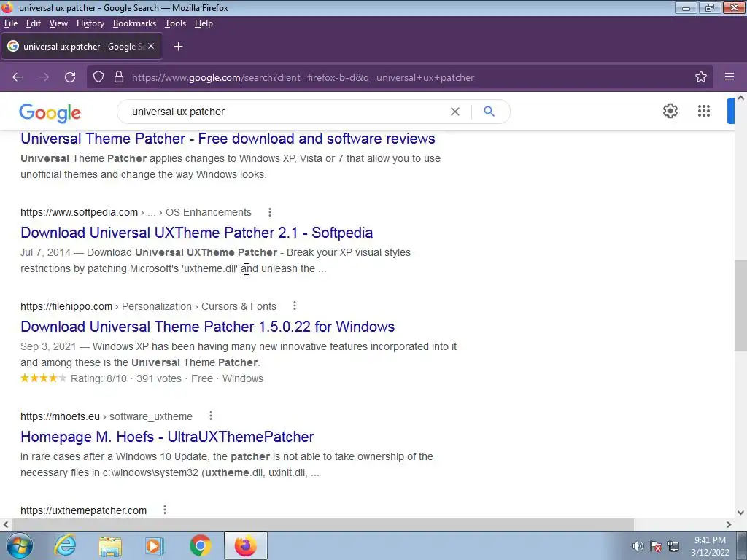Image resolution: width=747 pixels, height=560 pixels.
Task: Open options for the mhoefs.eu result
Action: click(211, 416)
